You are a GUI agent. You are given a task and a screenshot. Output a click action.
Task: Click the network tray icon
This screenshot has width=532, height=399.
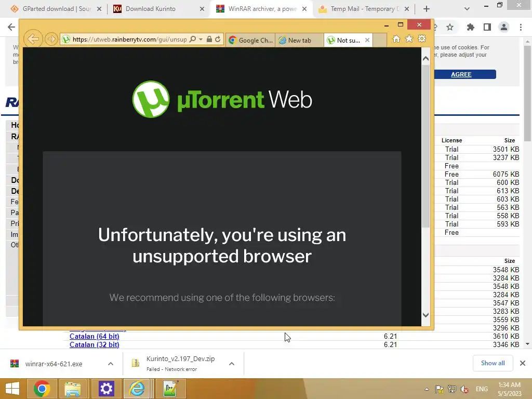click(x=452, y=389)
